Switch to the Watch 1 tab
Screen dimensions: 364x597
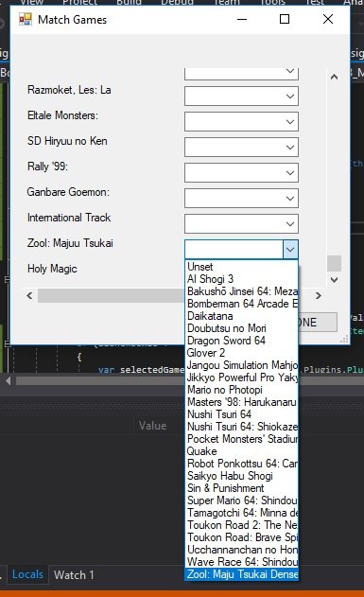[x=74, y=575]
